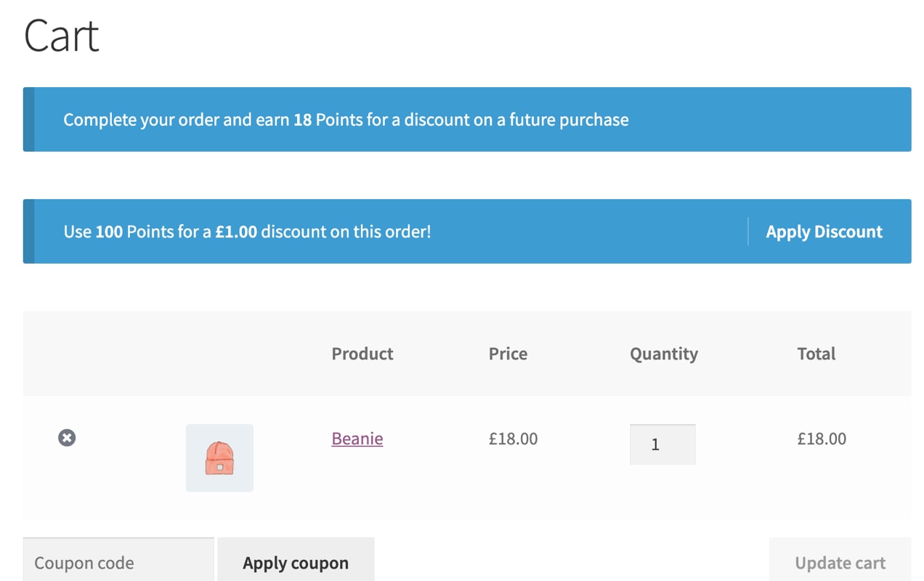Image resolution: width=924 pixels, height=581 pixels.
Task: Select the quantity input for Beanie
Action: click(x=662, y=444)
